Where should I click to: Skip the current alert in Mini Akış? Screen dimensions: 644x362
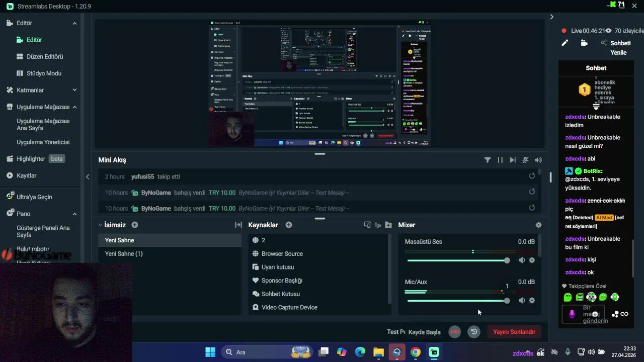(x=513, y=160)
